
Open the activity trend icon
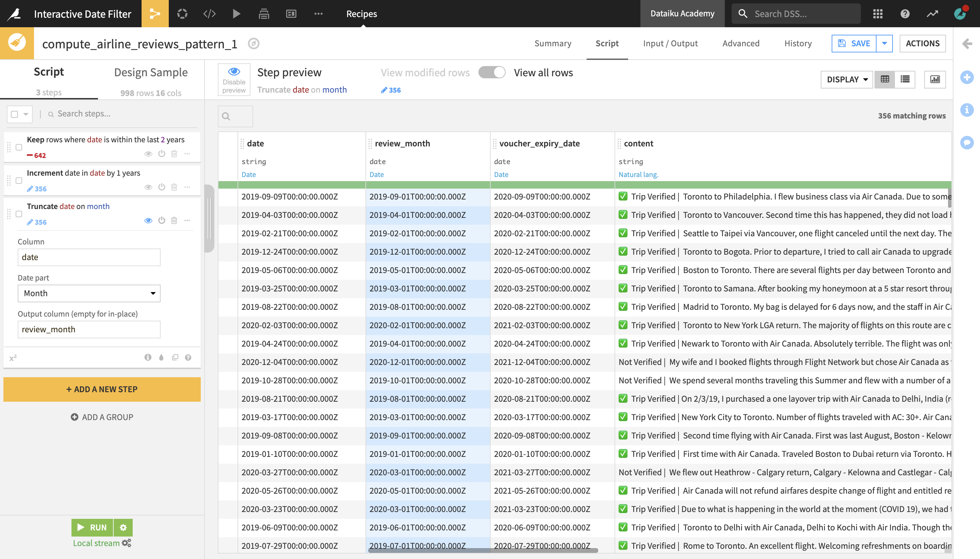pyautogui.click(x=932, y=14)
